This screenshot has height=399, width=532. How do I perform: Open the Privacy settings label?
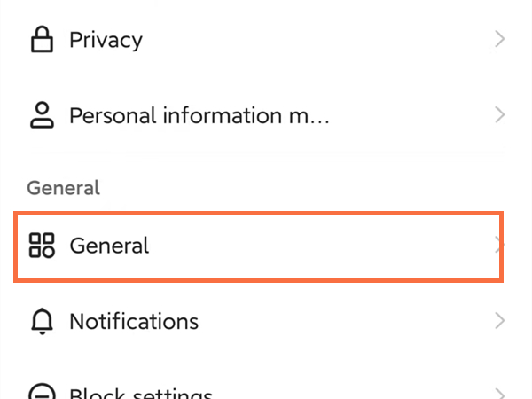click(x=106, y=39)
